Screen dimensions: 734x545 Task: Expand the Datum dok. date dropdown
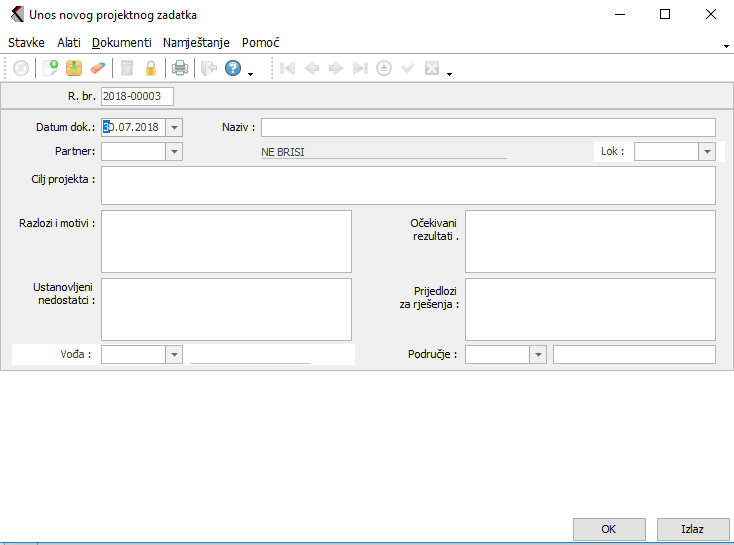pyautogui.click(x=175, y=127)
